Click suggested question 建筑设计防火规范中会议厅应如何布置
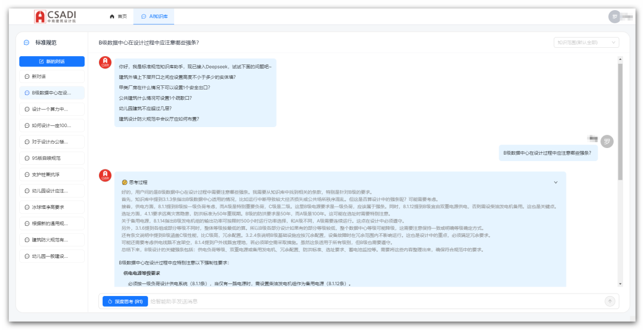The image size is (644, 330). [159, 119]
